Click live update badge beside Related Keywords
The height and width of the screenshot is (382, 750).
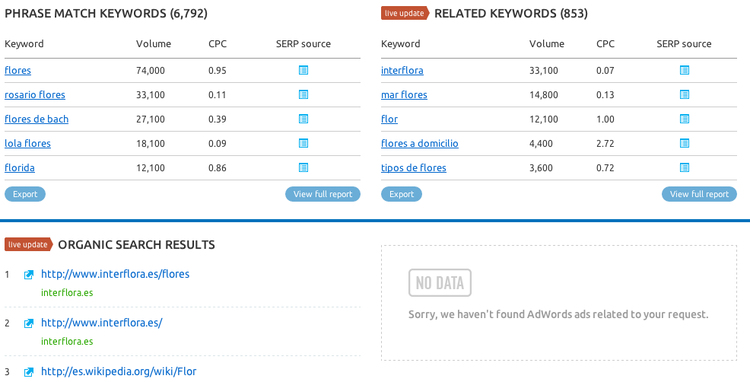[405, 13]
